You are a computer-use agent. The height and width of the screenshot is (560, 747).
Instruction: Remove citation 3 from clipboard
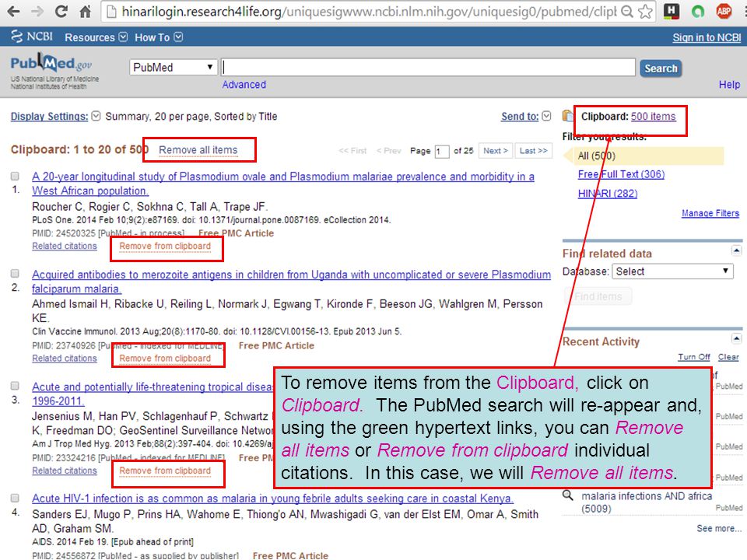[165, 471]
